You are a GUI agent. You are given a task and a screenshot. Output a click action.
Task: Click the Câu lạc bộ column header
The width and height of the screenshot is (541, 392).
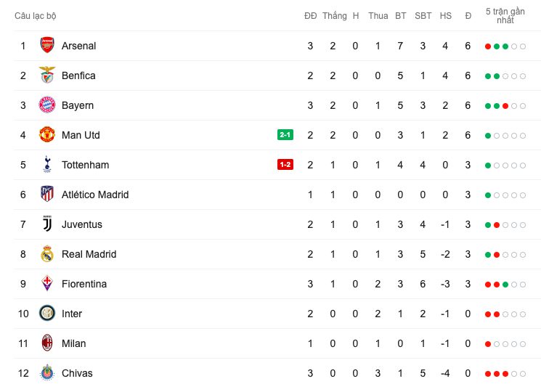click(35, 16)
